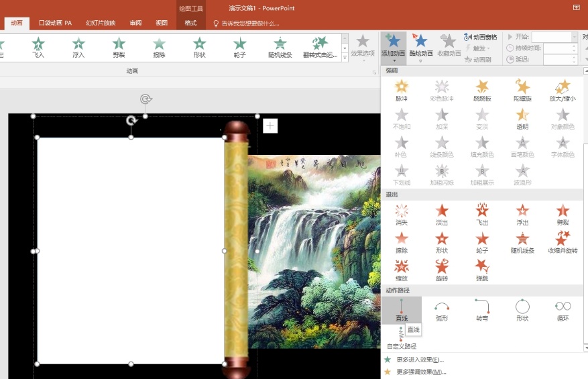The width and height of the screenshot is (588, 379).
Task: Switch to the 视图 tab
Action: pos(162,23)
